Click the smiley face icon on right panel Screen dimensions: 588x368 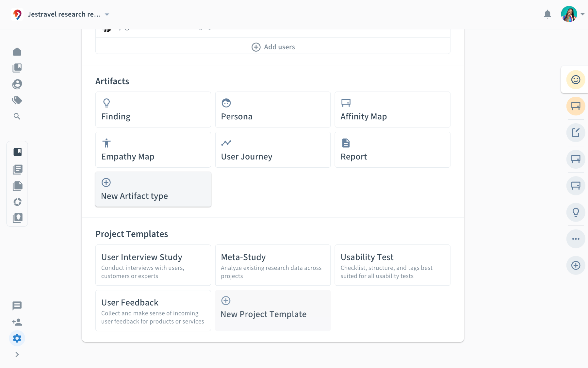(576, 80)
